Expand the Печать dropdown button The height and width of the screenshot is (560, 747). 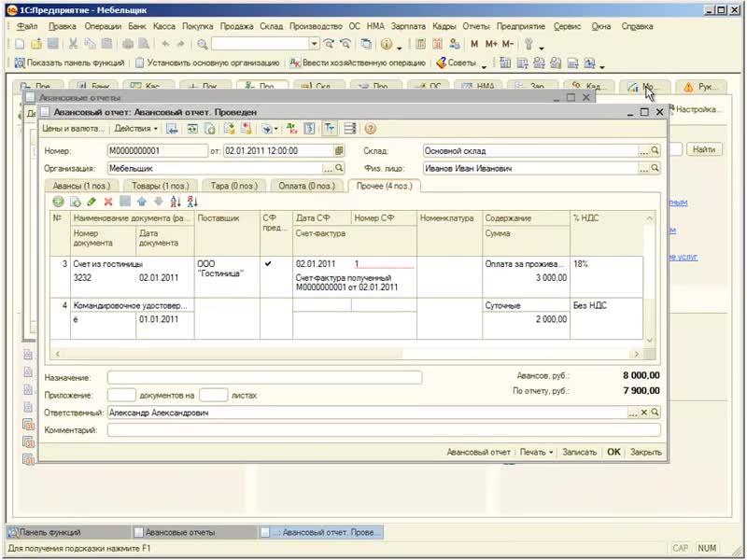point(537,452)
